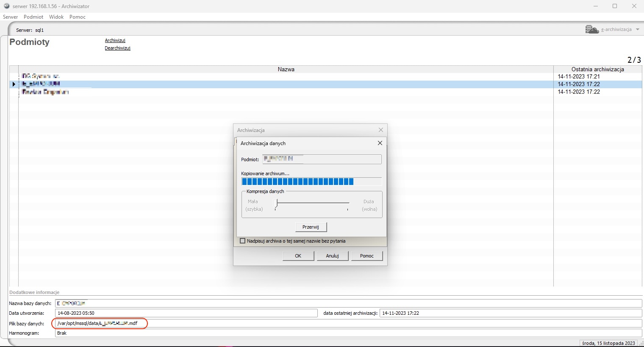644x347 pixels.
Task: Close the Archiwizacja danych dialog
Action: [380, 143]
